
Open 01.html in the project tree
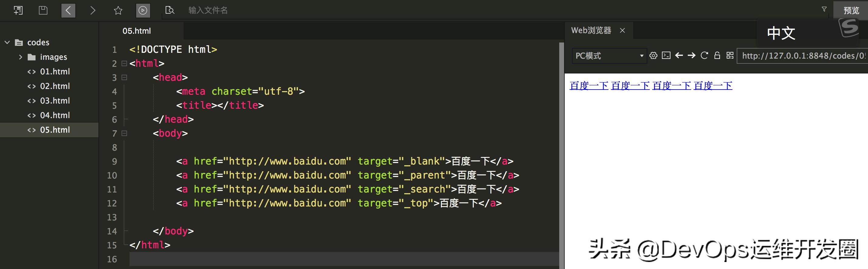coord(55,72)
